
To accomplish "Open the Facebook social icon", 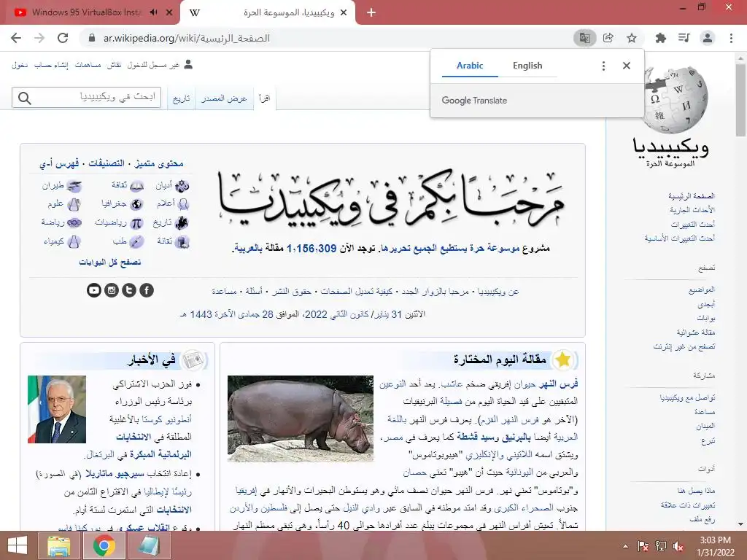I will pyautogui.click(x=147, y=290).
